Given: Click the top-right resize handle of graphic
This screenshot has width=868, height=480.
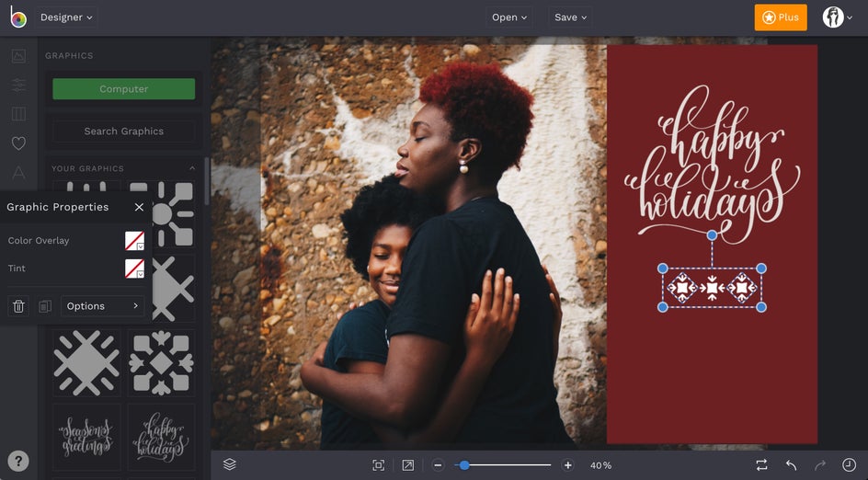Looking at the screenshot, I should click(x=761, y=269).
